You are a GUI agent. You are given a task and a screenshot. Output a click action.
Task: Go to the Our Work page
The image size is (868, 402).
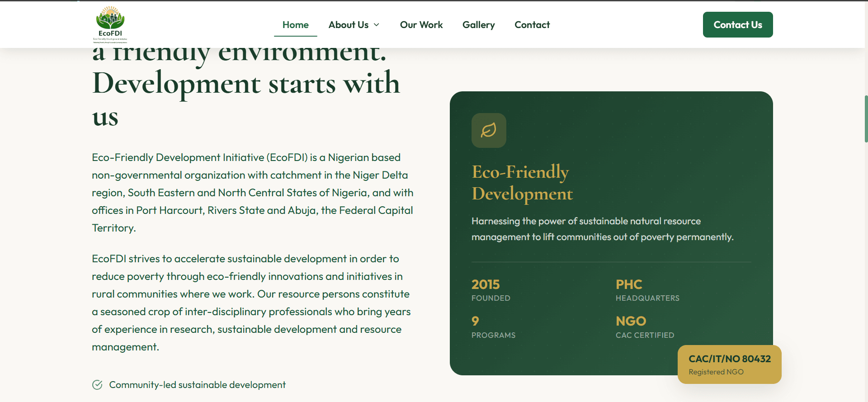tap(421, 25)
